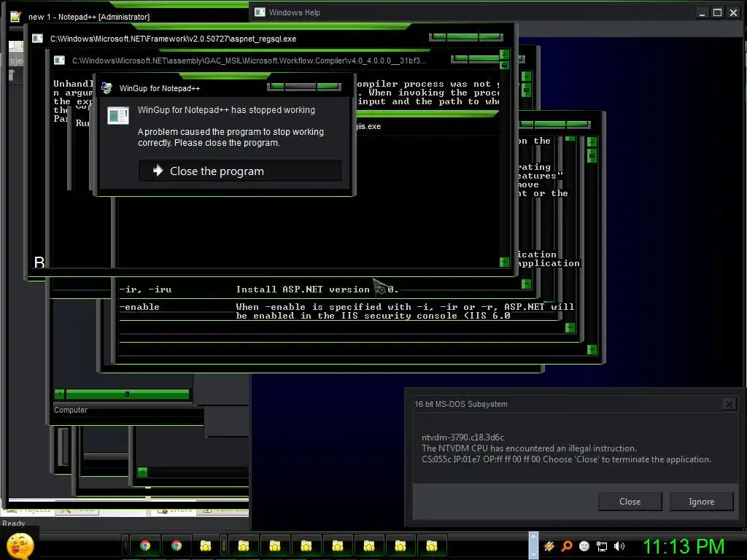747x560 pixels.
Task: Click the green horizontal scrollbar above Computer
Action: tap(127, 394)
